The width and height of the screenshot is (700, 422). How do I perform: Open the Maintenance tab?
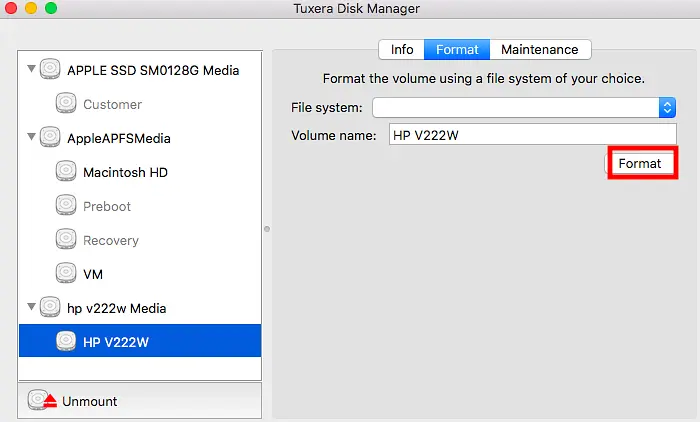pyautogui.click(x=540, y=50)
